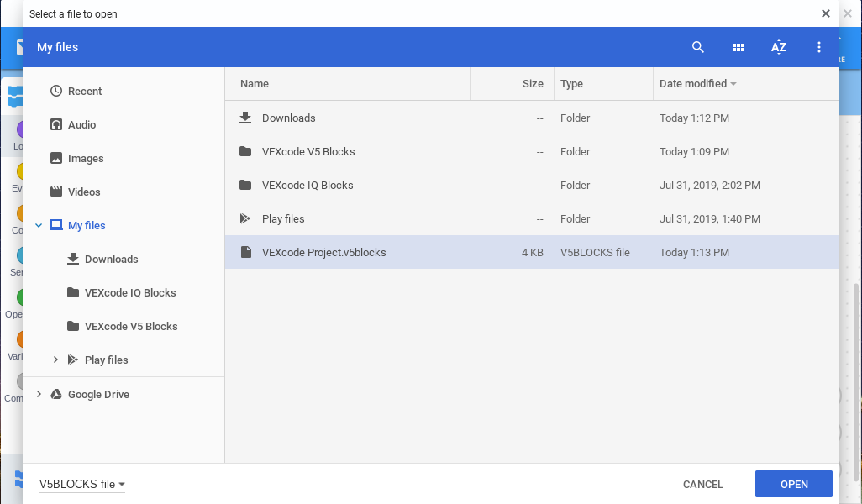The height and width of the screenshot is (504, 862).
Task: Click the VEXcode IQ Blocks row folder icon
Action: 245,185
